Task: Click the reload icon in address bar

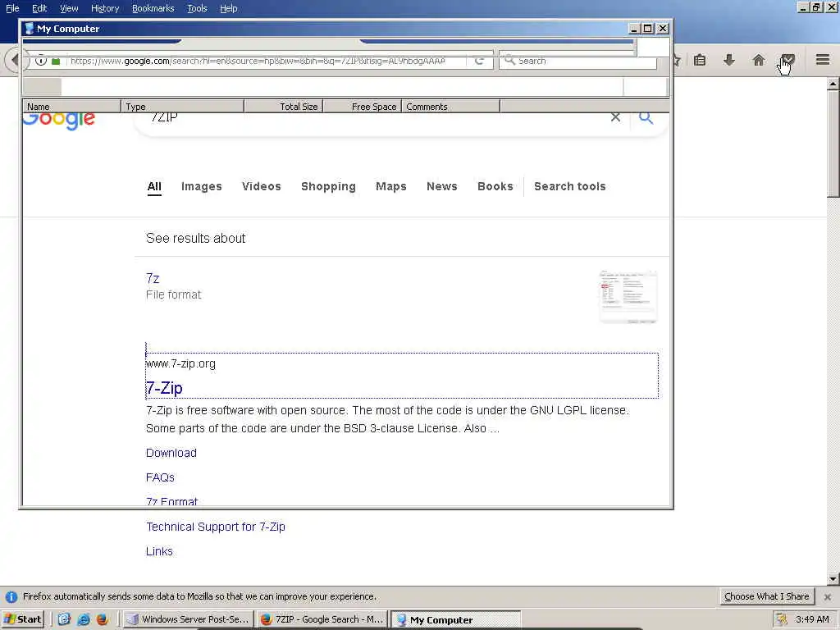Action: point(479,61)
